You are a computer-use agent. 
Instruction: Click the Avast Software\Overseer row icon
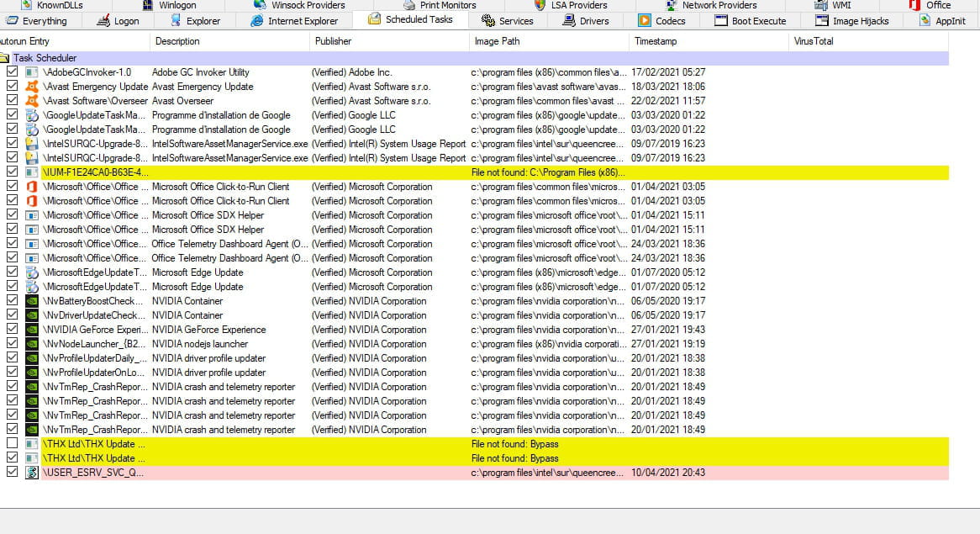[31, 101]
